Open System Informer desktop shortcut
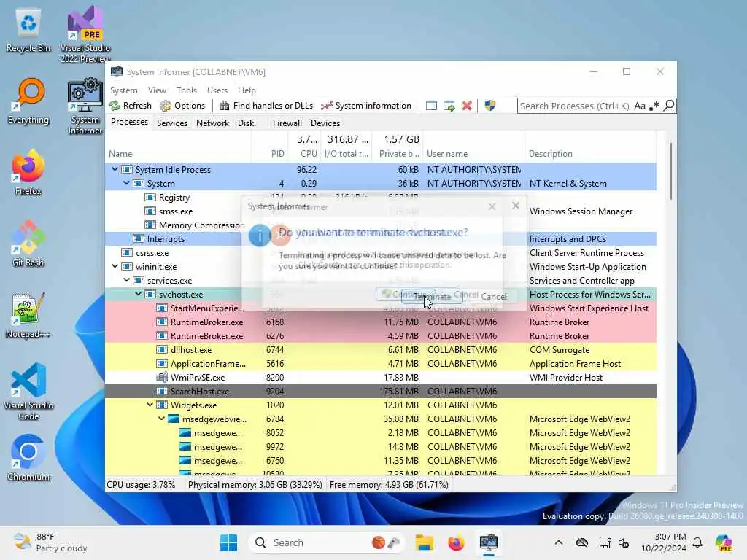Image resolution: width=747 pixels, height=560 pixels. tap(85, 106)
